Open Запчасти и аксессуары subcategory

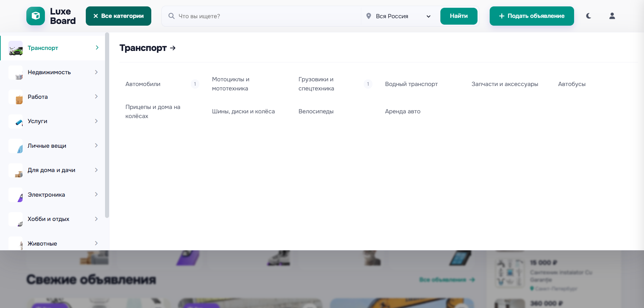505,84
